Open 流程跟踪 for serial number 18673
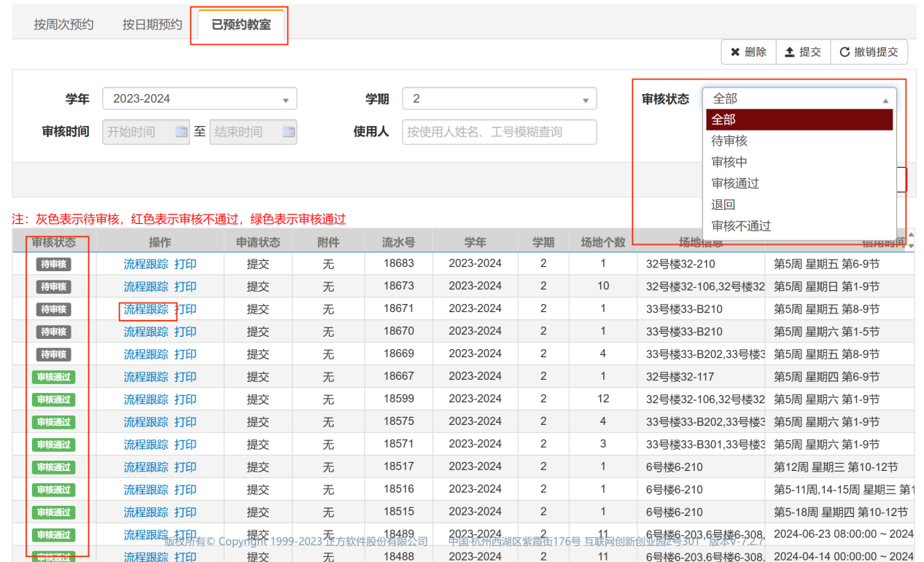 [146, 286]
